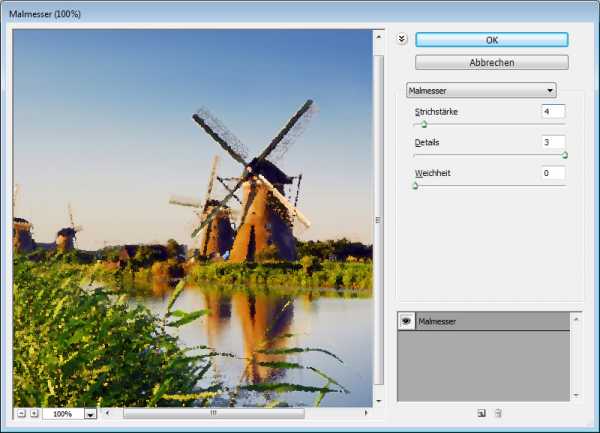The image size is (600, 433).
Task: Click the preview scroll left arrow
Action: 108,413
